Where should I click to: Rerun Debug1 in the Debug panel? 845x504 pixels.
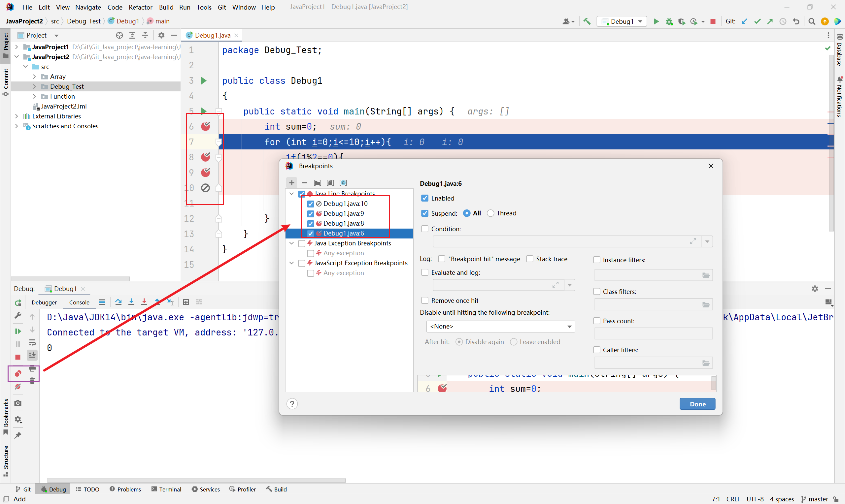[18, 302]
